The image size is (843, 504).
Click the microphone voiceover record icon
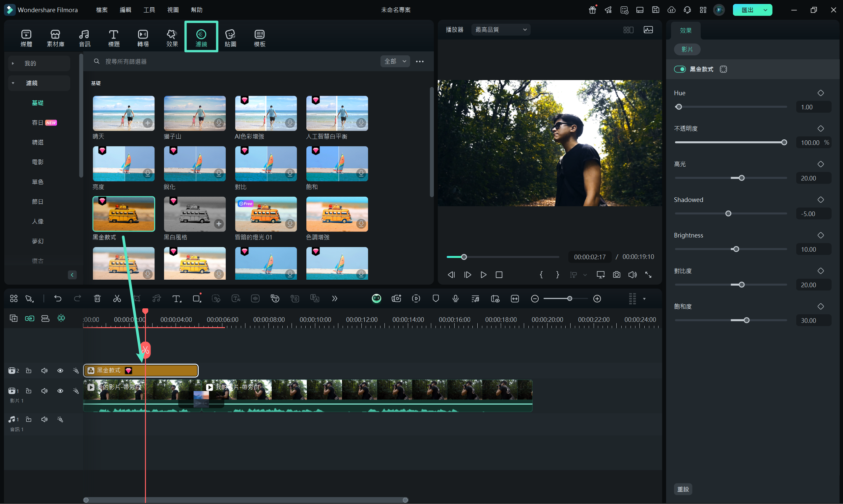pyautogui.click(x=456, y=298)
